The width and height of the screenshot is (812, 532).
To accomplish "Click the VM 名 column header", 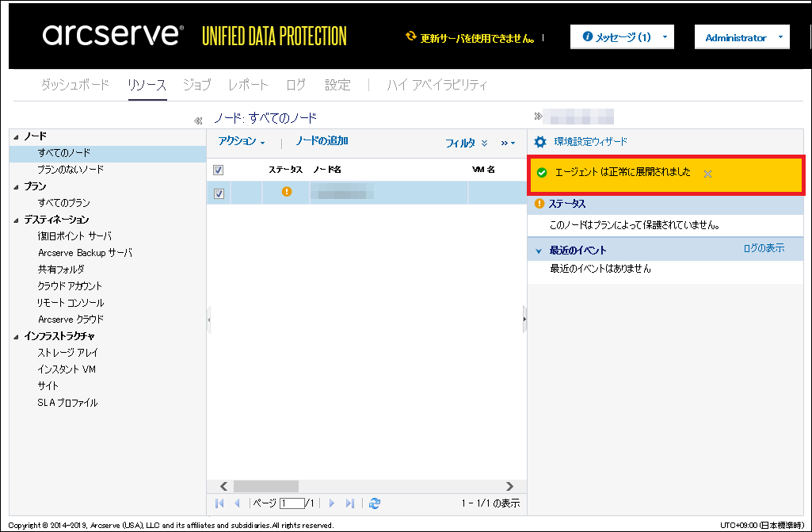I will coord(483,170).
